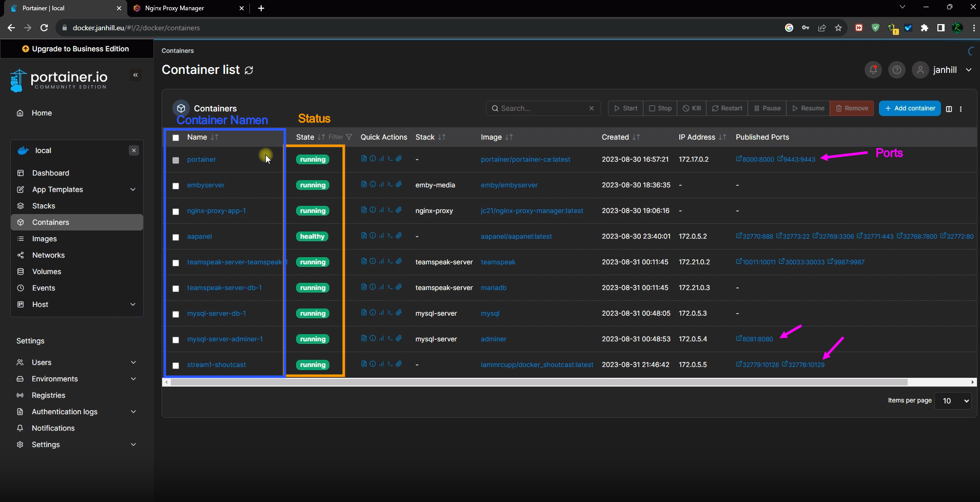Image resolution: width=980 pixels, height=502 pixels.
Task: Open the notifications bell icon
Action: click(x=873, y=70)
